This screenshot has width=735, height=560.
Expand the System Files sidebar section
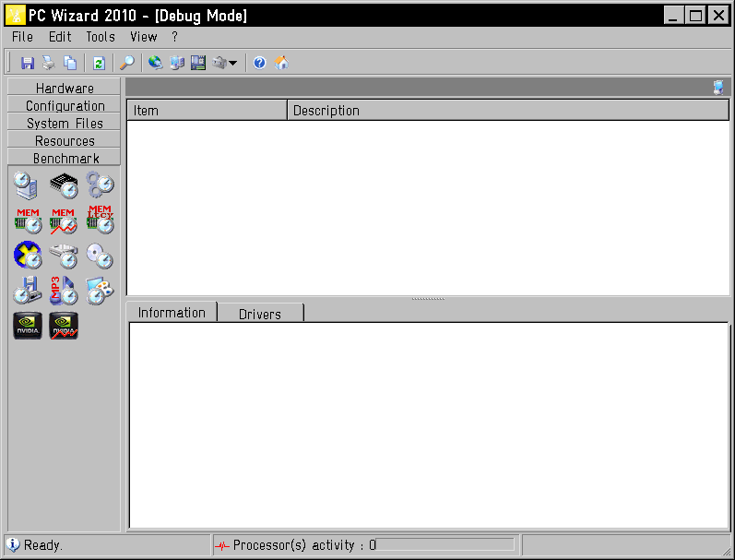tap(65, 123)
